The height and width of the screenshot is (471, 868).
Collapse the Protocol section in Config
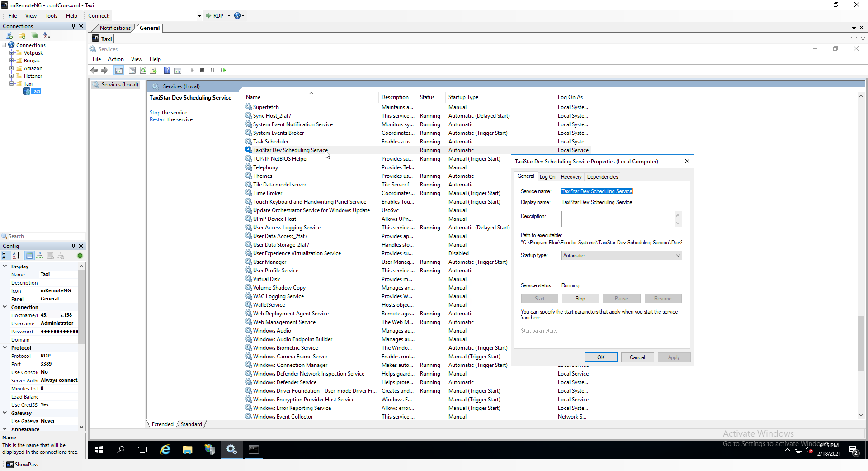tap(5, 348)
